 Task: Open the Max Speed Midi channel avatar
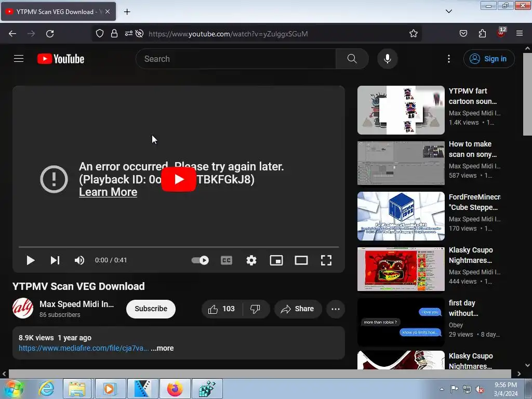23,308
